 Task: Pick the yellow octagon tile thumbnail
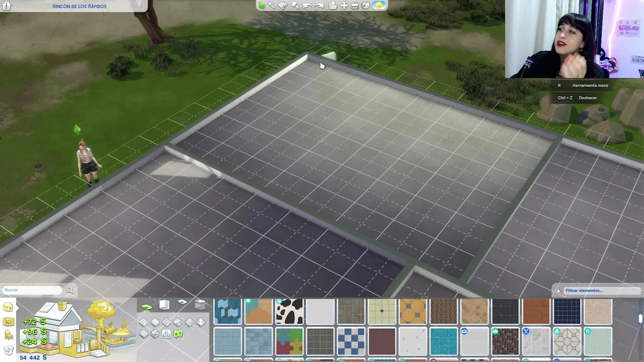(413, 311)
